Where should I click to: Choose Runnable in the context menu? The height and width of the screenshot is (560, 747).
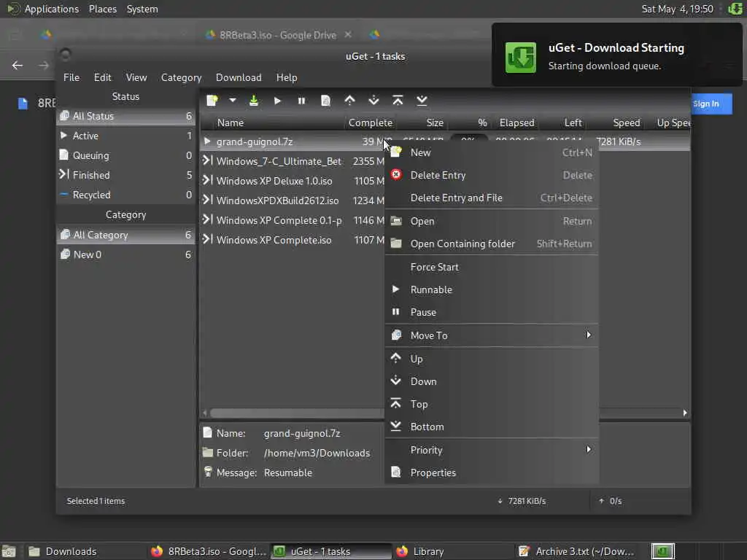coord(491,289)
